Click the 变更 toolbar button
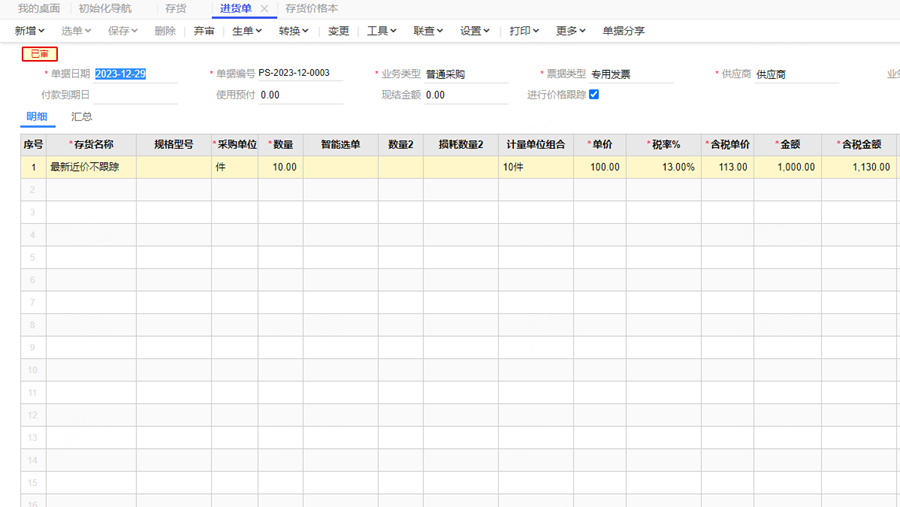 (x=339, y=31)
